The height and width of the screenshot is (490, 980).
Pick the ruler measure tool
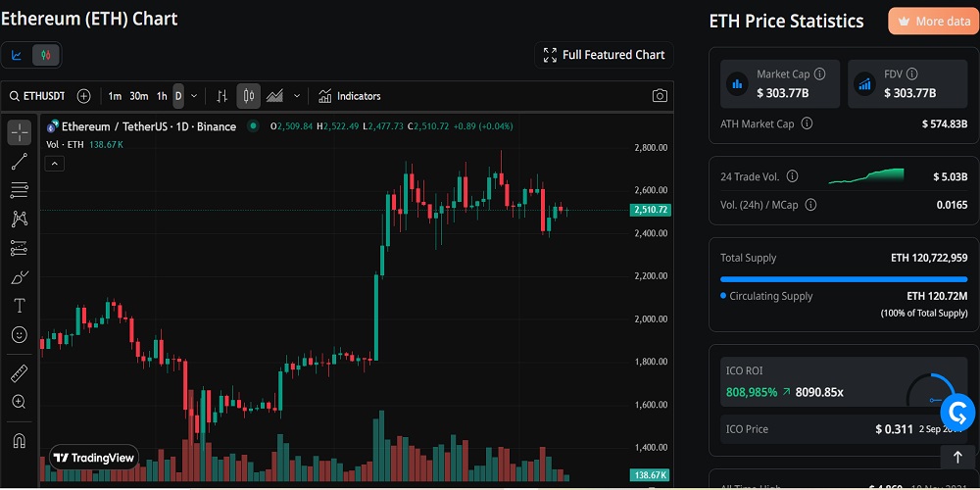click(x=19, y=374)
